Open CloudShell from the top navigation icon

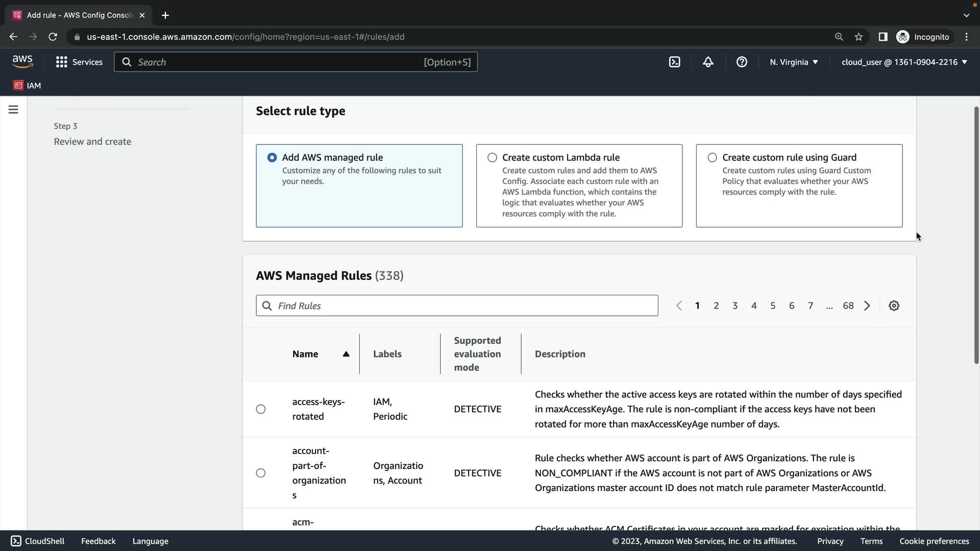tap(674, 62)
